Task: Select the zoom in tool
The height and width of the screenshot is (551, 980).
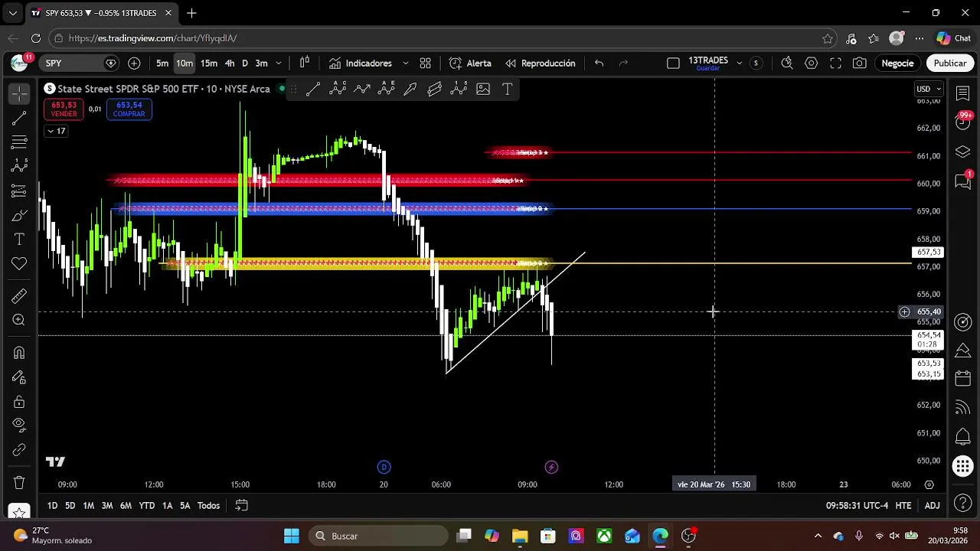Action: [x=19, y=320]
